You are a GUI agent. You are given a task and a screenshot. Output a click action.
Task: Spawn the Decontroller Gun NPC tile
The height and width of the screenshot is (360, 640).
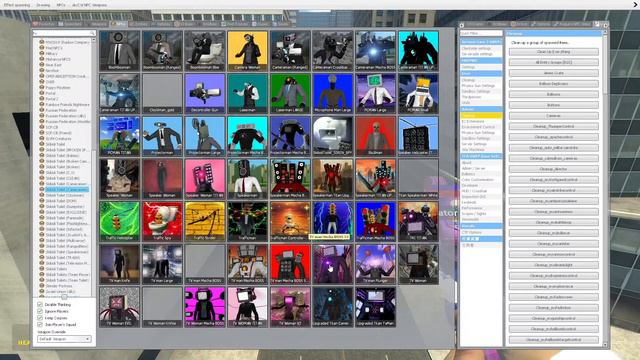(205, 93)
